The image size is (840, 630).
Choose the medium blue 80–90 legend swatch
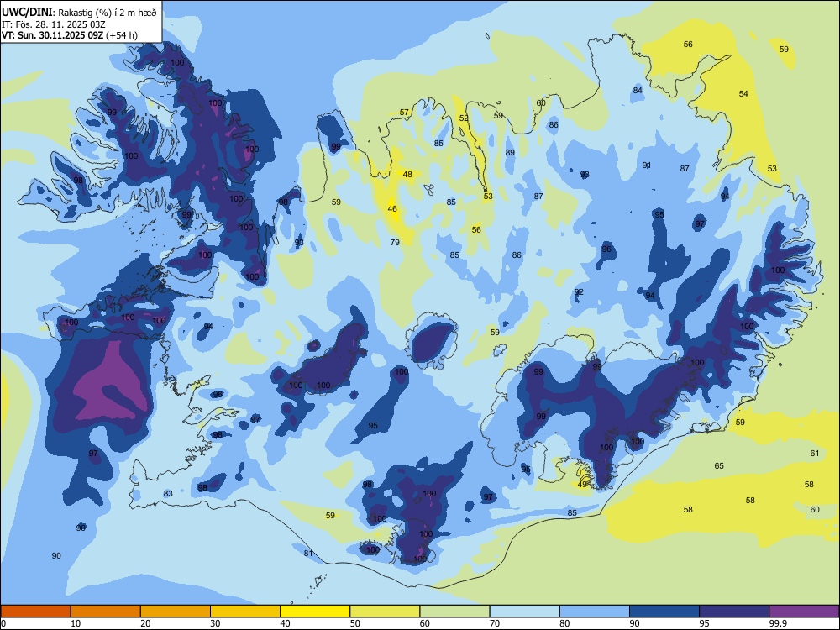tap(595, 611)
